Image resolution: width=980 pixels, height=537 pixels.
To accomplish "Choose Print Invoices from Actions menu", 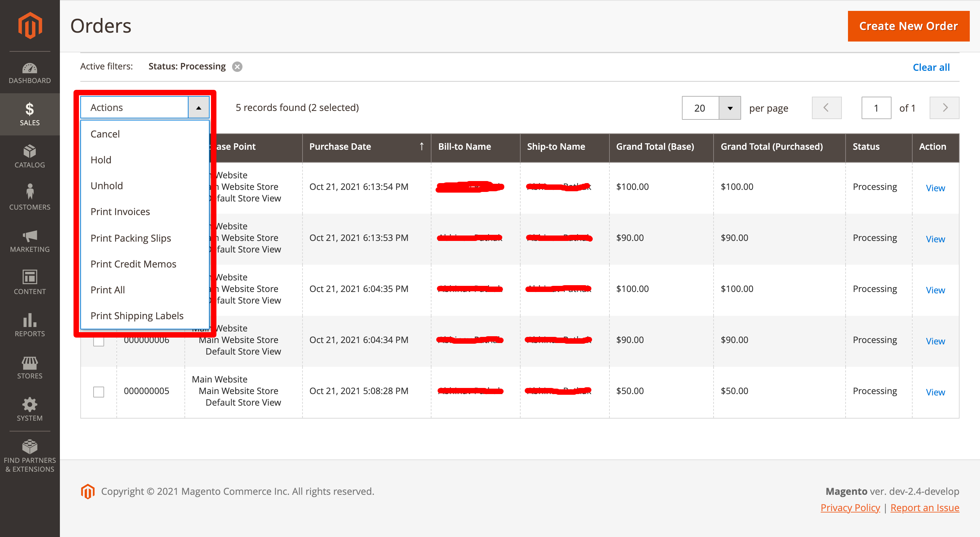I will pos(120,212).
